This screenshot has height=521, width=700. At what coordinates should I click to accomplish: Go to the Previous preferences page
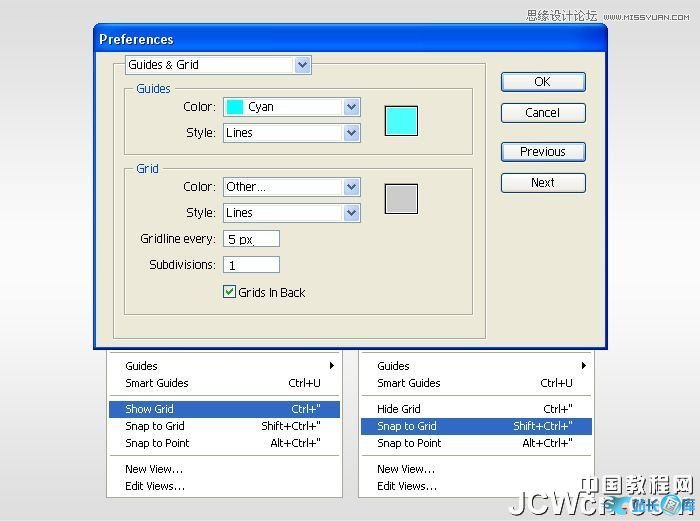tap(543, 152)
